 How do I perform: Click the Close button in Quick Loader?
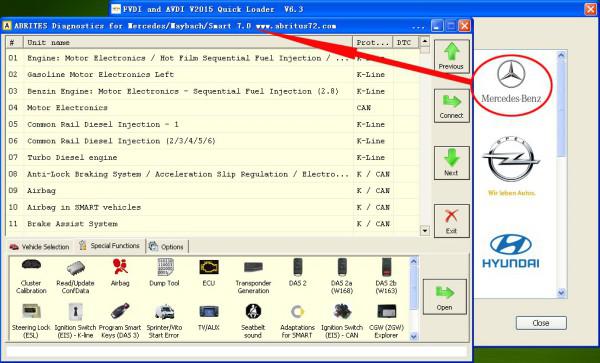[541, 323]
